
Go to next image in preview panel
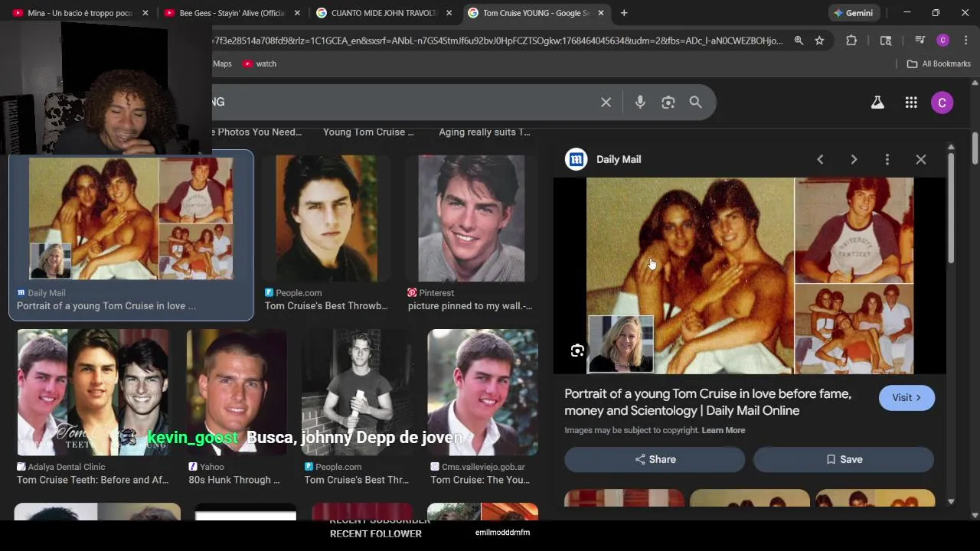pos(854,159)
